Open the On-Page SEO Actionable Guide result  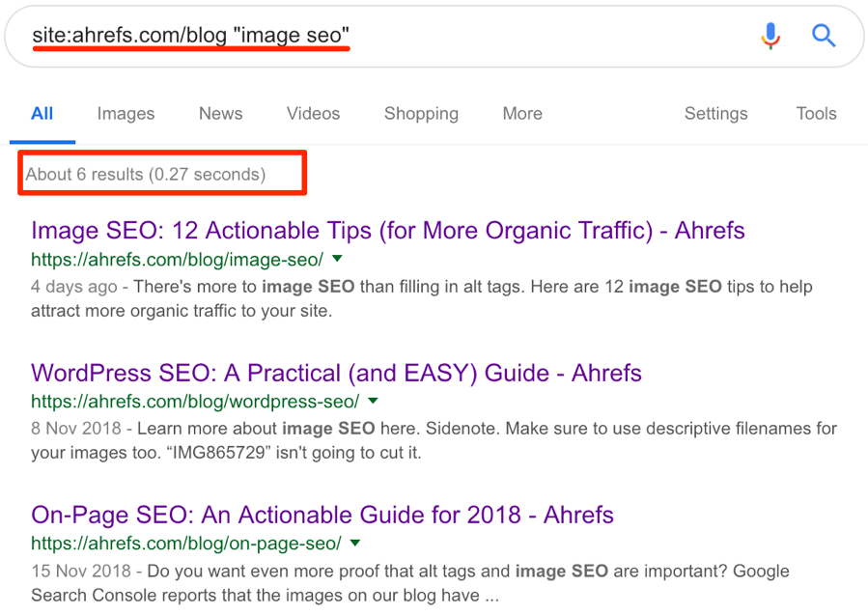pyautogui.click(x=322, y=515)
